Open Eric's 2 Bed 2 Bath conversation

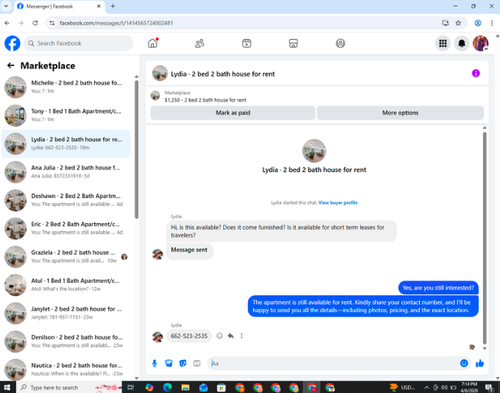tap(66, 228)
